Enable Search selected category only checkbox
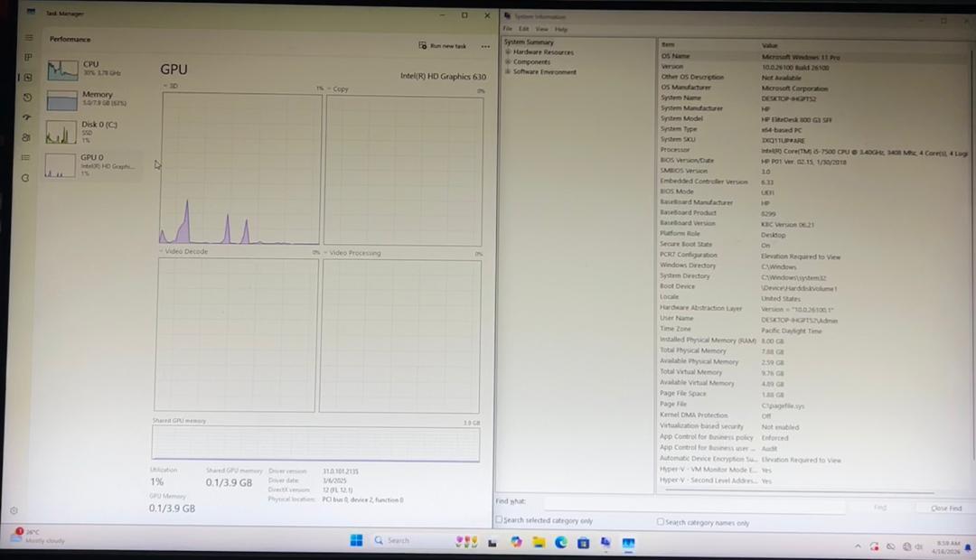 point(499,520)
